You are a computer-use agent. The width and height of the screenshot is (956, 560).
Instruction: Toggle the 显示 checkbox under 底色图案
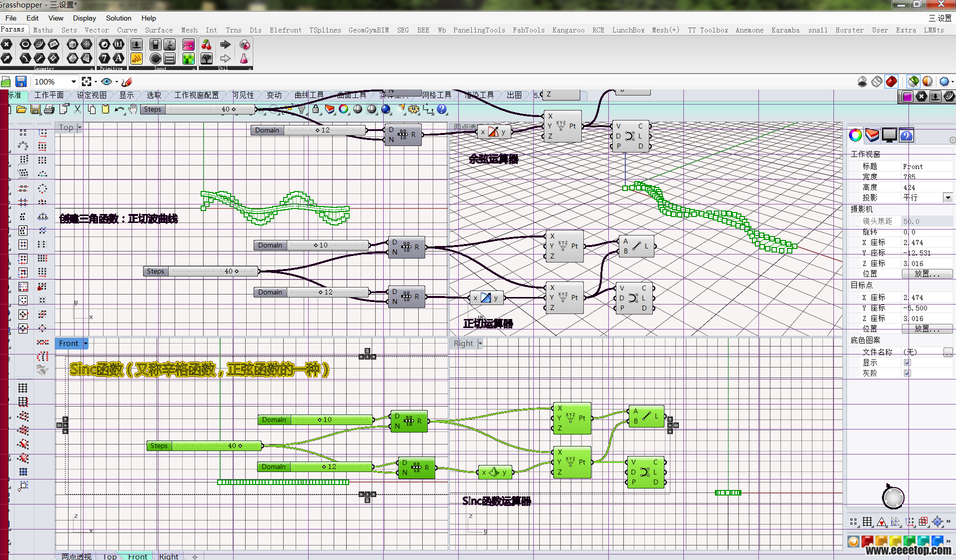907,362
